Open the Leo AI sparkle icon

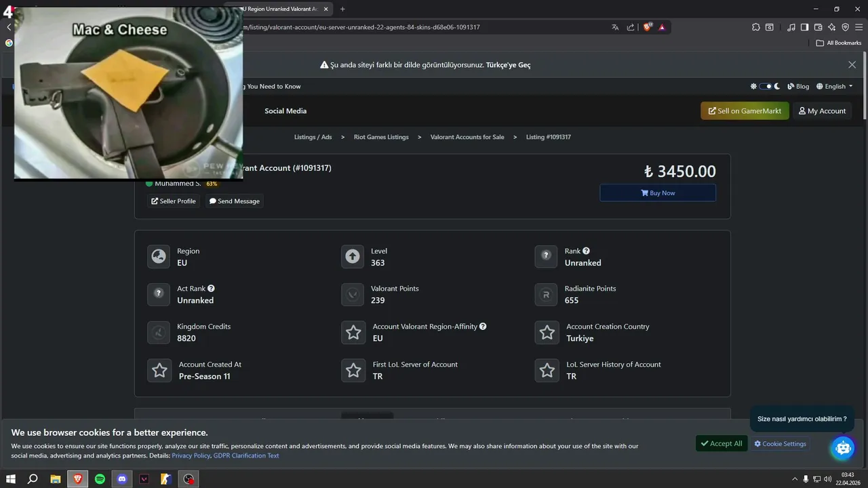[x=832, y=27]
